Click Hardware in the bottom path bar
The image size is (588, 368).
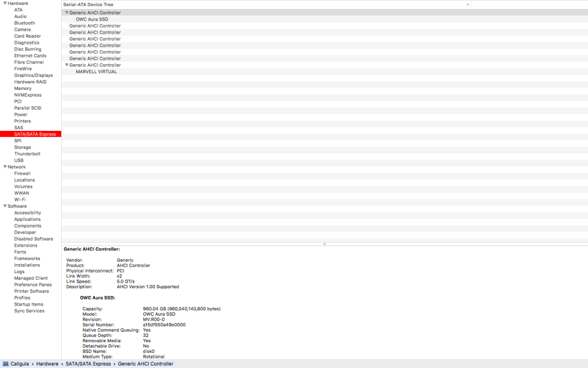pyautogui.click(x=47, y=364)
